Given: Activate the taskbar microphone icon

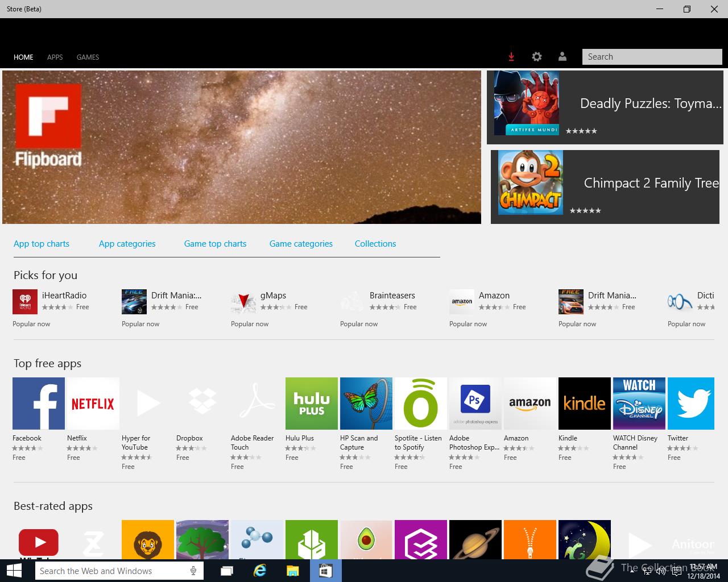Looking at the screenshot, I should (193, 571).
